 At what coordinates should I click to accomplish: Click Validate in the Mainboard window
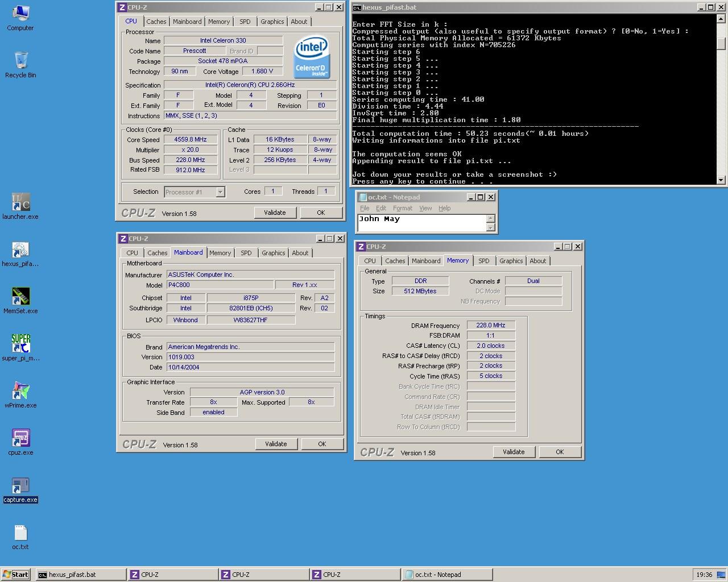coord(276,444)
